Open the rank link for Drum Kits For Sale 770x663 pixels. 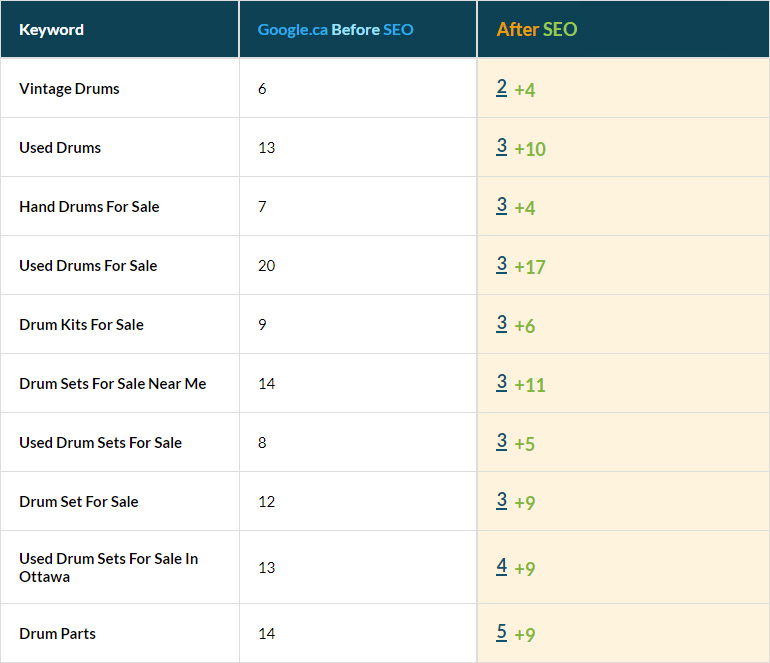pos(501,324)
